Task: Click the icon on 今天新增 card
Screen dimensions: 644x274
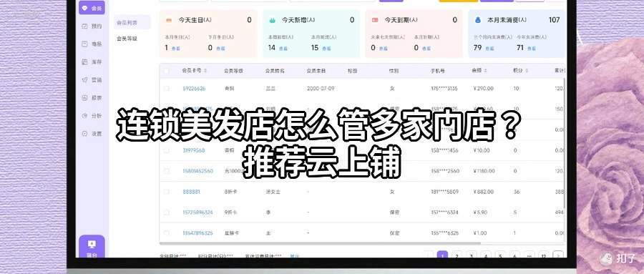Action: click(272, 20)
